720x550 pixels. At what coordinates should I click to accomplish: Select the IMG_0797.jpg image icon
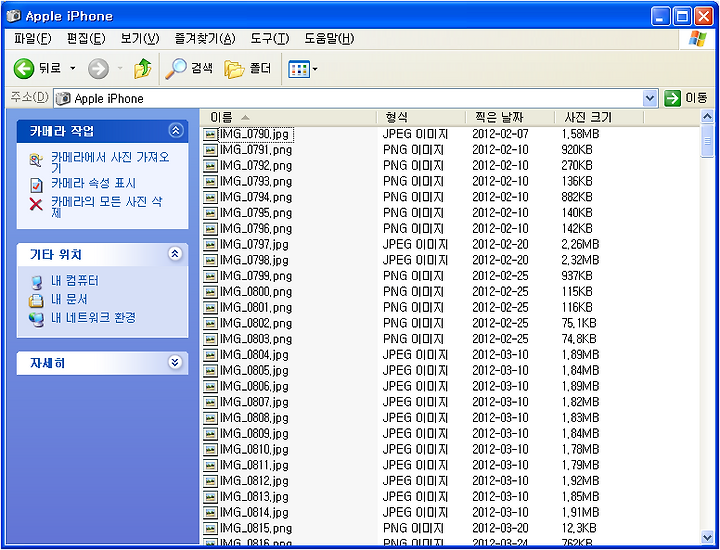point(210,245)
